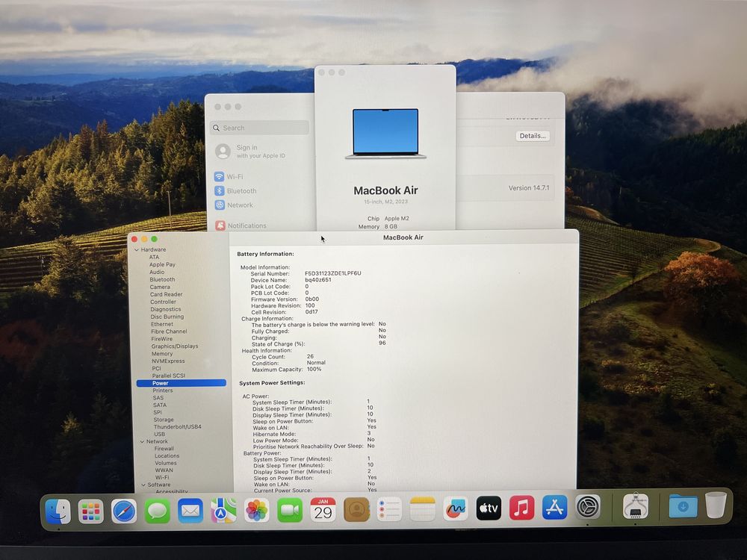Select Controller in Hardware list

coord(163,302)
